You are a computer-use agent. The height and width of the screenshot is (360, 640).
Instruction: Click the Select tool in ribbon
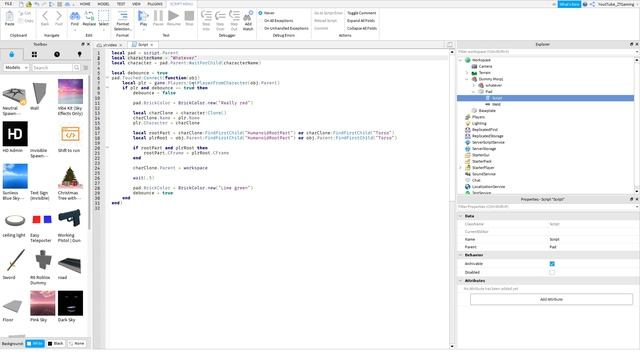click(x=104, y=18)
